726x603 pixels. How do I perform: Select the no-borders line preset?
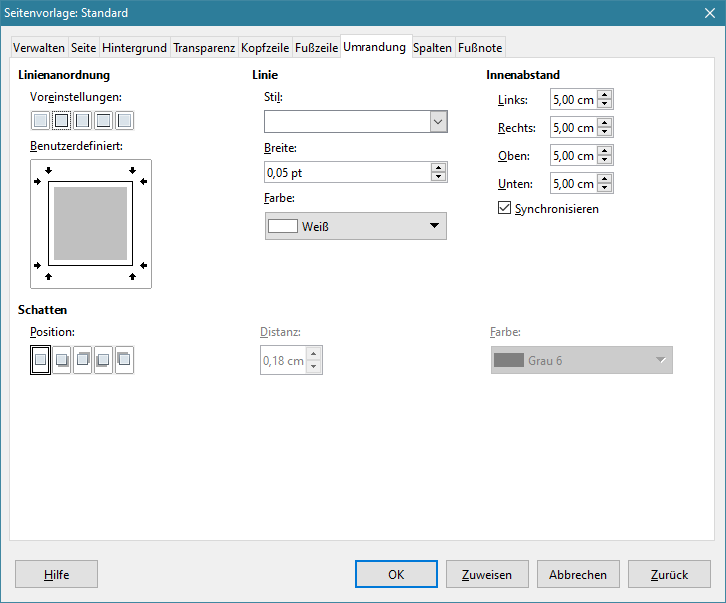click(40, 120)
